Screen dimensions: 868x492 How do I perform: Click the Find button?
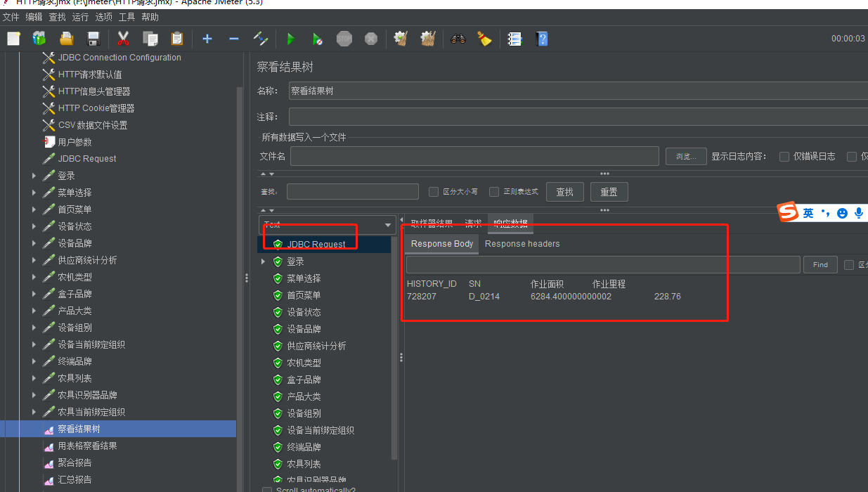(x=820, y=265)
